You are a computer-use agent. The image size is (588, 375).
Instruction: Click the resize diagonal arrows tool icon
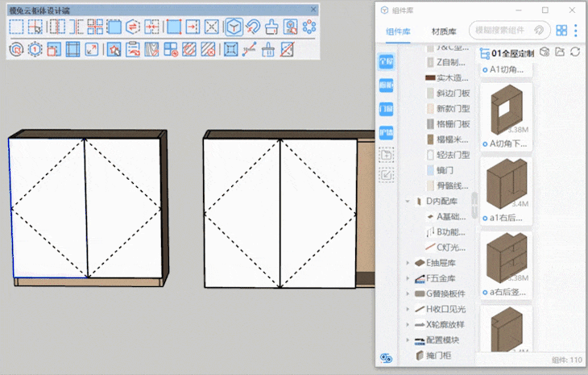point(92,49)
